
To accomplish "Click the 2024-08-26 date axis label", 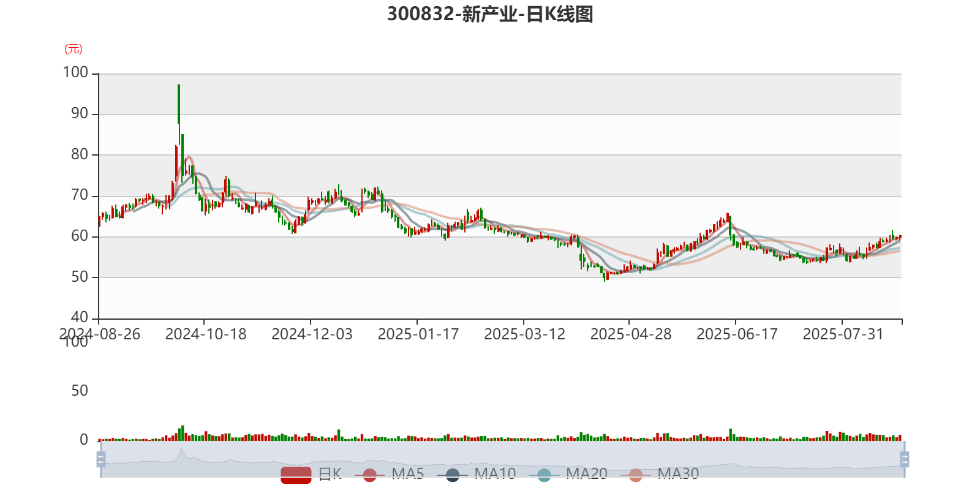I will (99, 334).
